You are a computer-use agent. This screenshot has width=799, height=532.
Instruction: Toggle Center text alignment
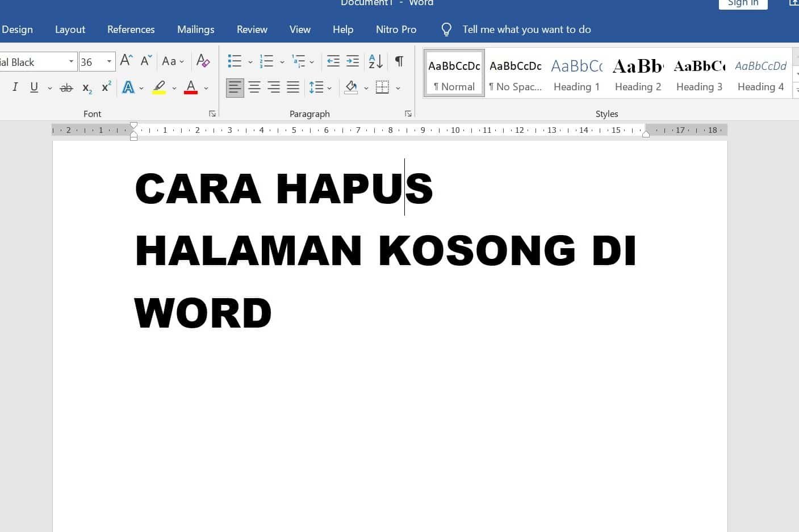click(254, 87)
